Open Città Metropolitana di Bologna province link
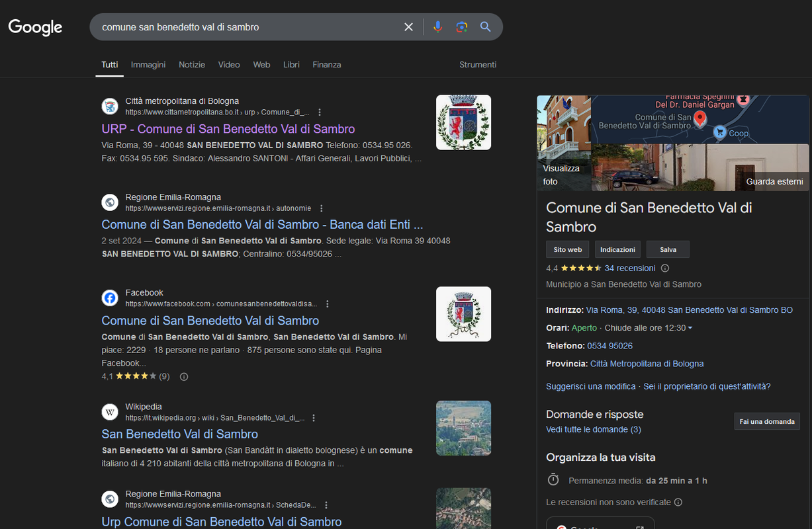Viewport: 812px width, 529px height. tap(647, 364)
